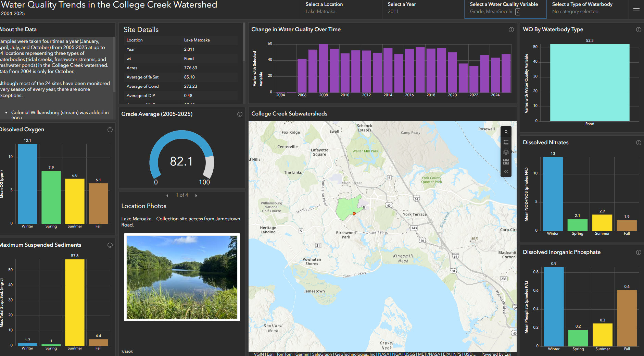Click the Jamestown label on the map
Screen dimensions: 644x356
click(x=314, y=291)
